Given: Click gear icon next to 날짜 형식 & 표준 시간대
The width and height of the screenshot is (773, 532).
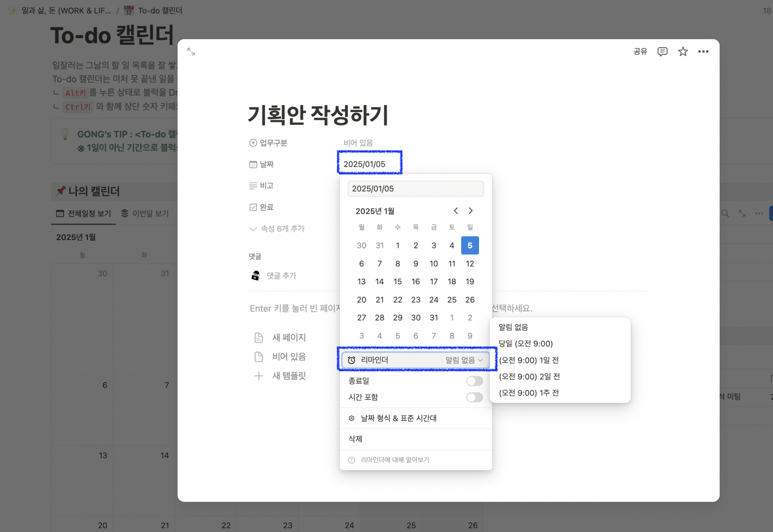Looking at the screenshot, I should pyautogui.click(x=351, y=418).
